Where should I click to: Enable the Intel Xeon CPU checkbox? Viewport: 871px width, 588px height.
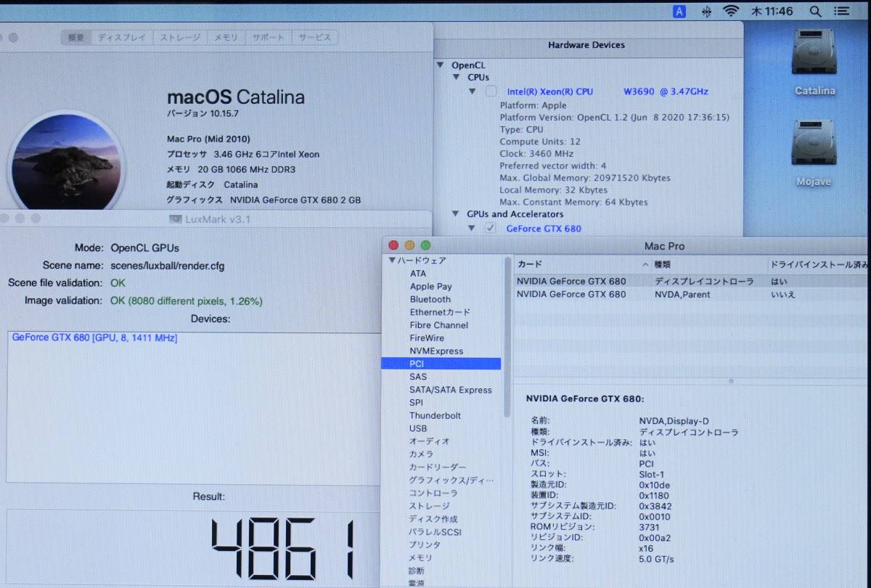[x=491, y=91]
